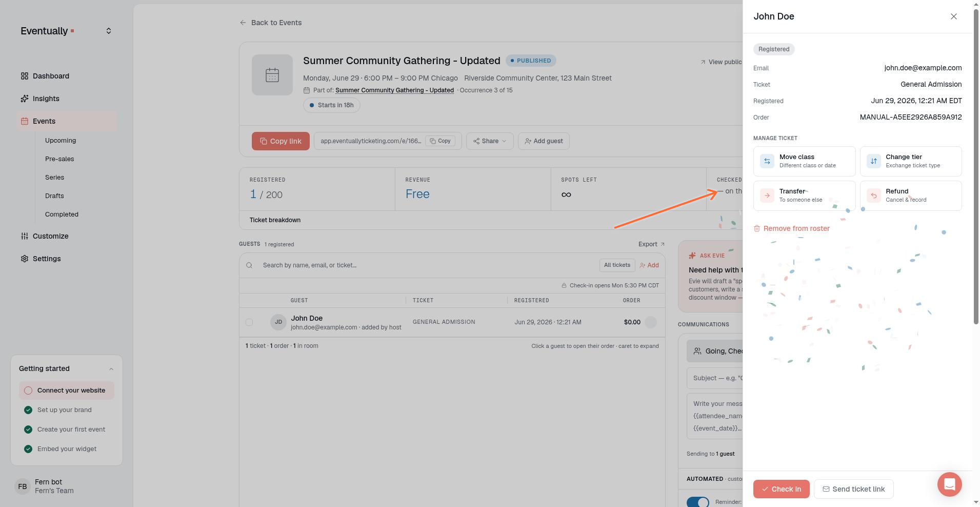
Task: Click the Export arrow icon
Action: [663, 244]
